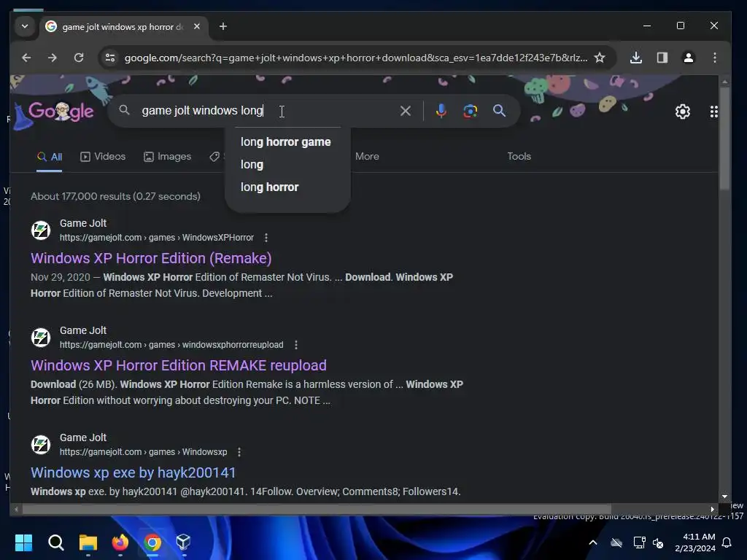This screenshot has height=560, width=747.
Task: Open Google apps grid
Action: [x=713, y=112]
